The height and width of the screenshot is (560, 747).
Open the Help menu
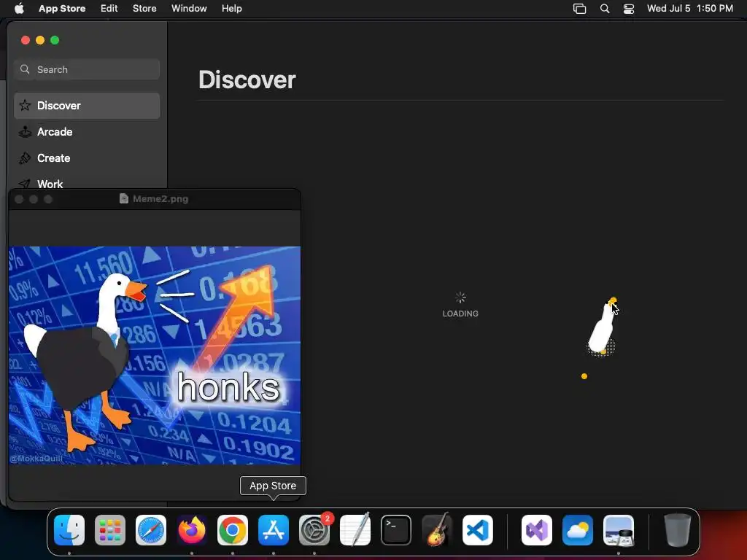(231, 8)
